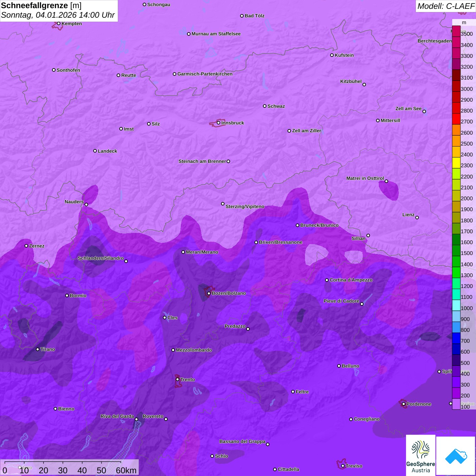Click the 'Schlanders/Silandro' label
The image size is (476, 476).
[x=101, y=258]
